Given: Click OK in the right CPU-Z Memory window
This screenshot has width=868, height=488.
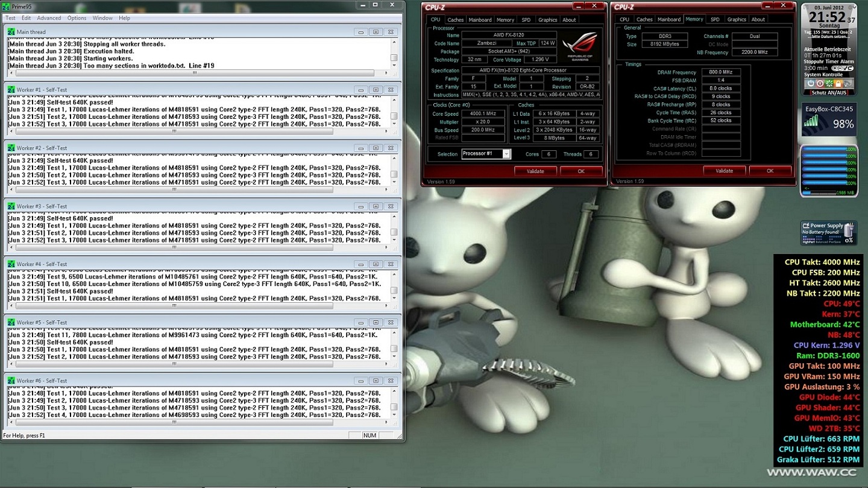Looking at the screenshot, I should (770, 171).
